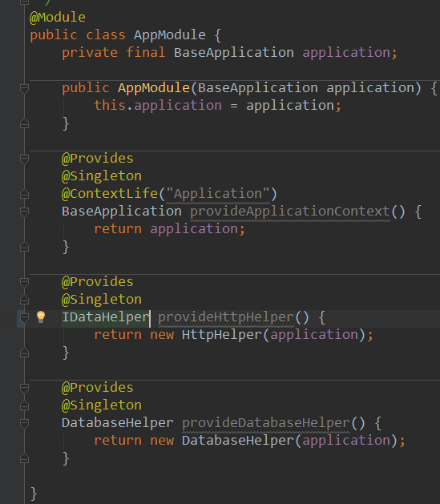The width and height of the screenshot is (440, 504).
Task: Fold the first @Provides annotation block
Action: (24, 159)
